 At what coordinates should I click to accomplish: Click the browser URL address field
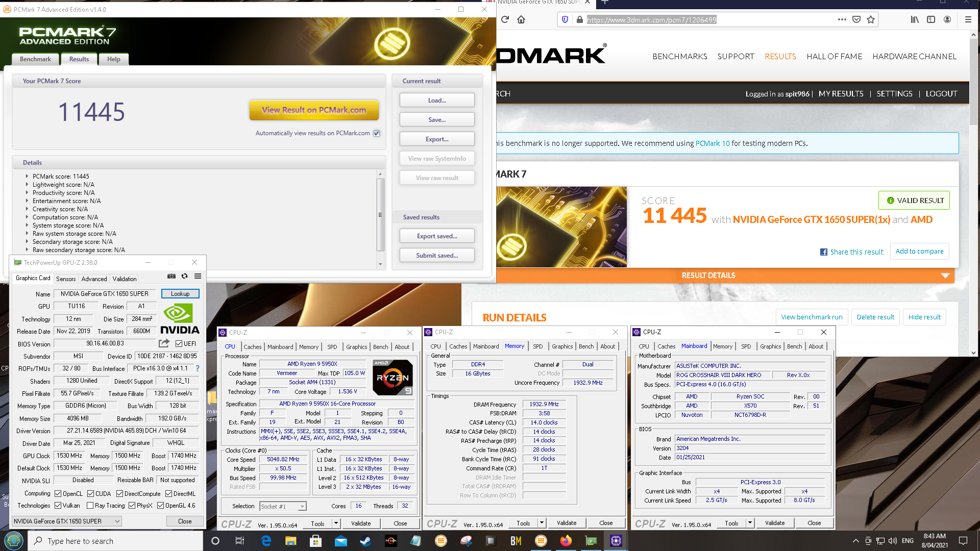709,19
